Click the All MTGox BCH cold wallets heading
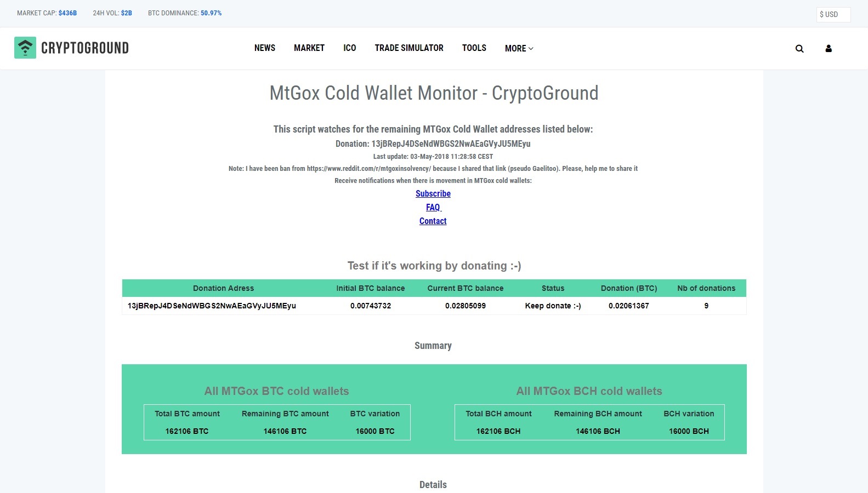The height and width of the screenshot is (493, 868). pos(589,391)
